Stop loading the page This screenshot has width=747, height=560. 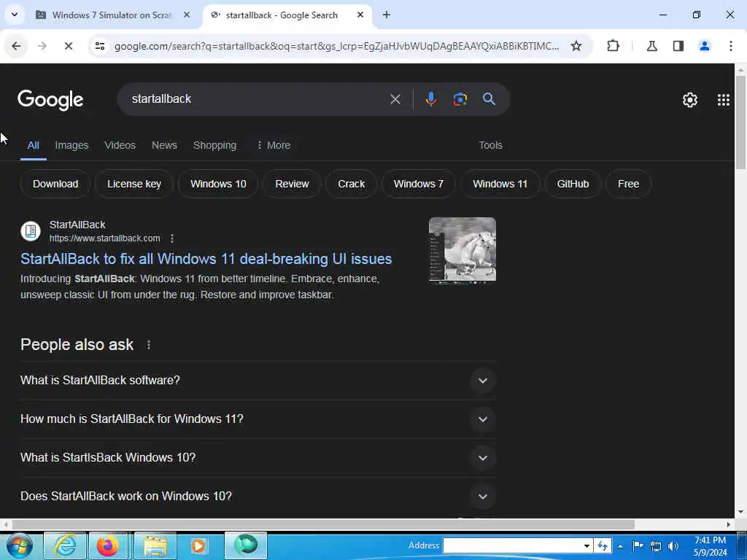(x=68, y=46)
